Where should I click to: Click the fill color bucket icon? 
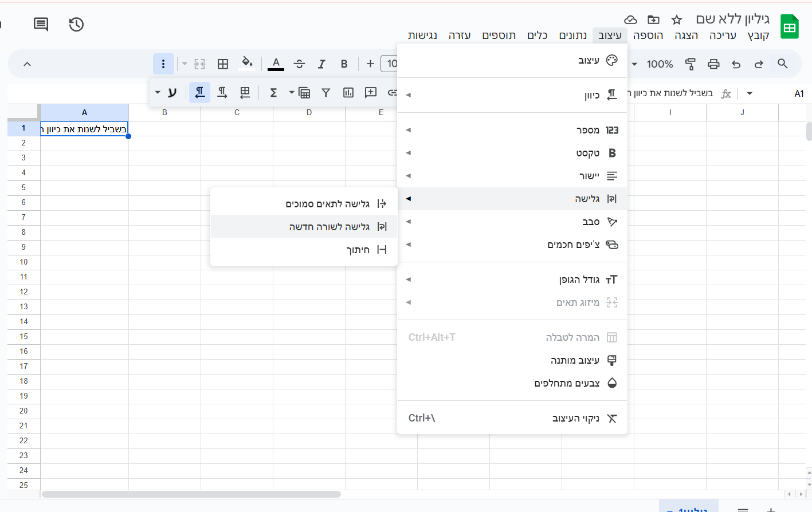pos(247,63)
